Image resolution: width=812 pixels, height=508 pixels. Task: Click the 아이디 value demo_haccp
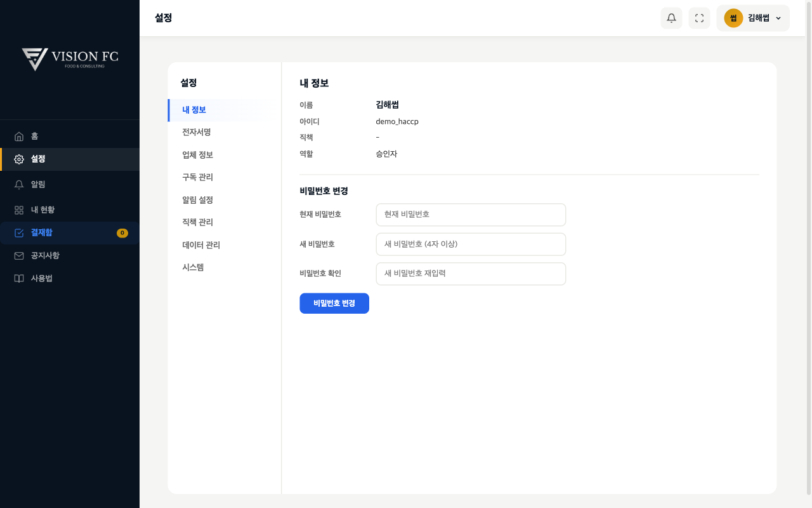(397, 121)
